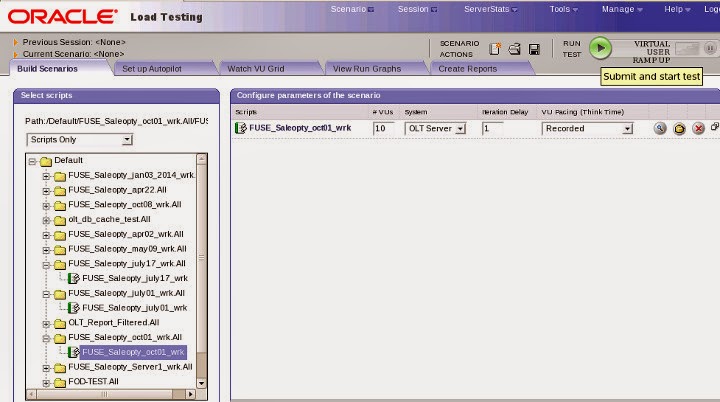Click the virtual user ramp-up graph icon
The width and height of the screenshot is (720, 402).
click(686, 48)
